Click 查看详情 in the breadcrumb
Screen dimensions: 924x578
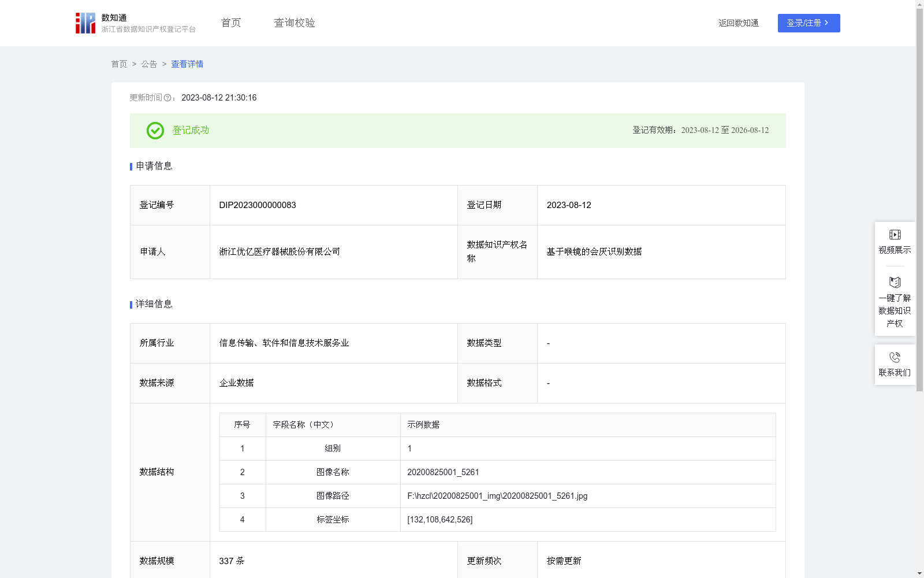[187, 64]
